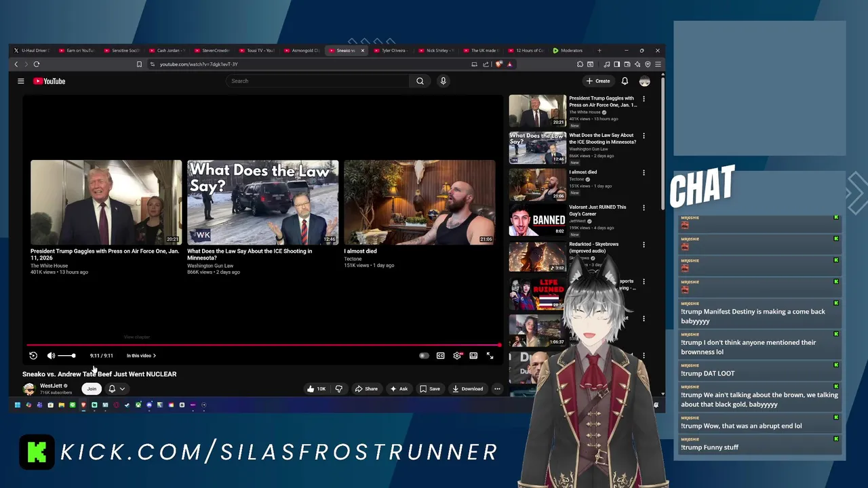Open the browser extensions puzzle icon
This screenshot has height=488, width=868.
click(x=580, y=64)
